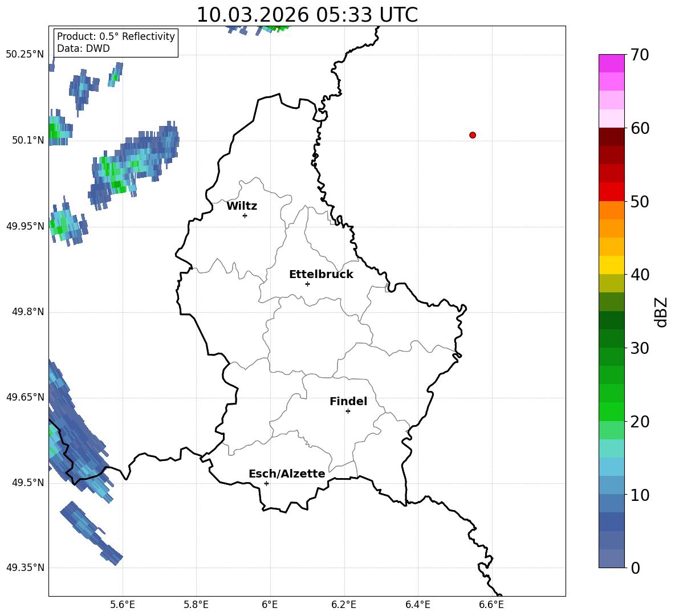Click the 6°E longitude label
The height and width of the screenshot is (616, 675).
[x=270, y=605]
